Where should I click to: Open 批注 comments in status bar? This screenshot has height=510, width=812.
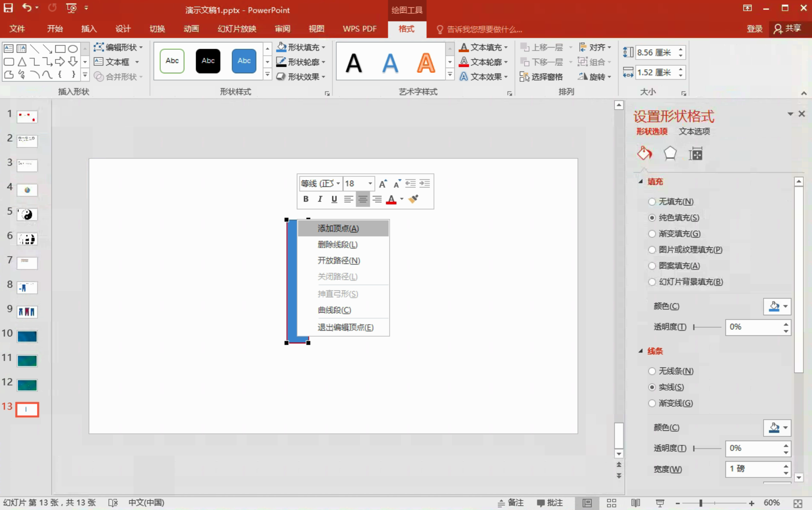coord(550,503)
